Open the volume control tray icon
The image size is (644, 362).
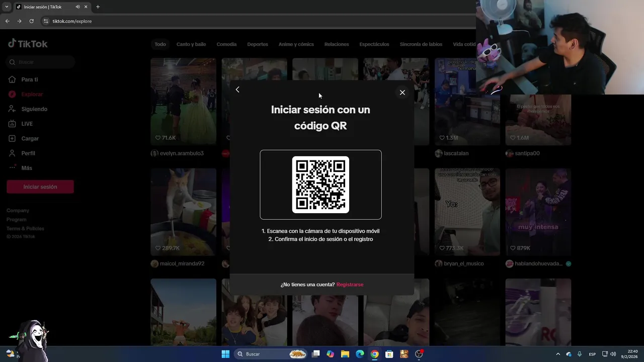[613, 354]
